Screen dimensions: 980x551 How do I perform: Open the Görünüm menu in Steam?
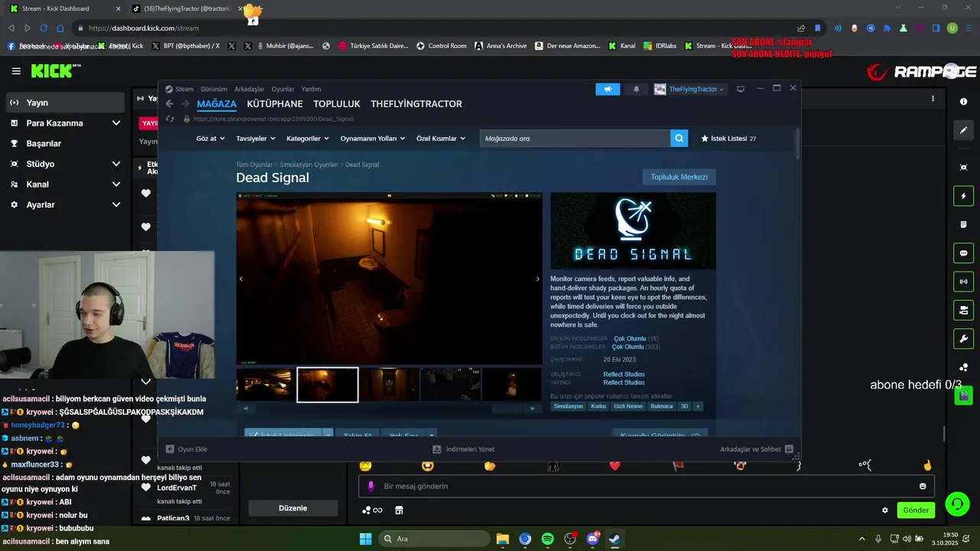click(x=214, y=89)
